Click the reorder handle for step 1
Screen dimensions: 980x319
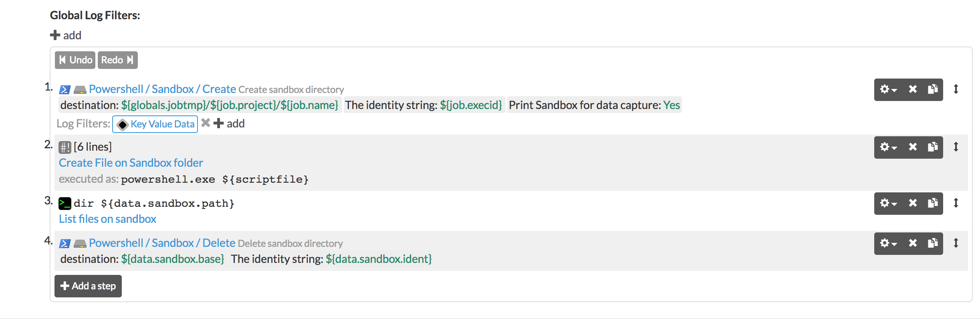(x=956, y=89)
